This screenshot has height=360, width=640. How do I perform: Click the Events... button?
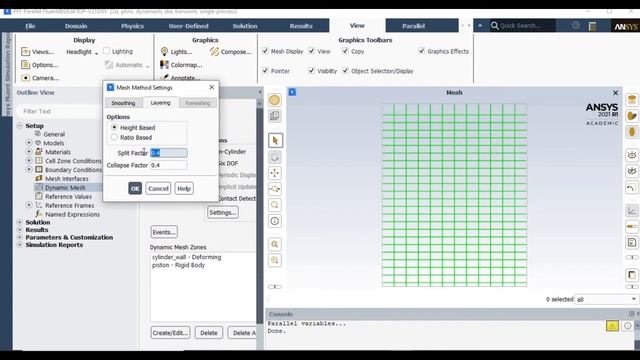(x=164, y=232)
